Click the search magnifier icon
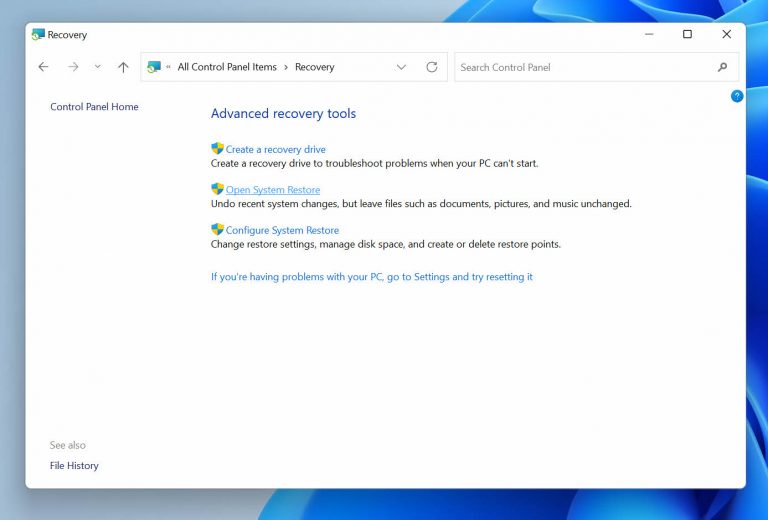This screenshot has width=768, height=520. pos(722,67)
